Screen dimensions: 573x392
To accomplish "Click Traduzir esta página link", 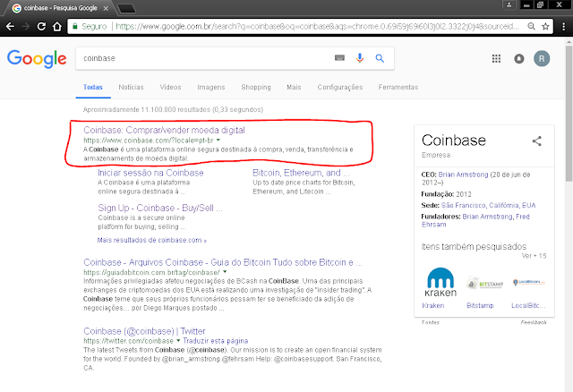I will (215, 341).
